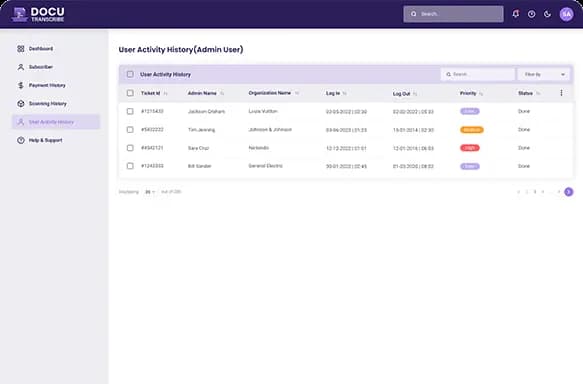Click the User Activity History sidebar icon
Screen dimensions: 583x384
point(21,122)
